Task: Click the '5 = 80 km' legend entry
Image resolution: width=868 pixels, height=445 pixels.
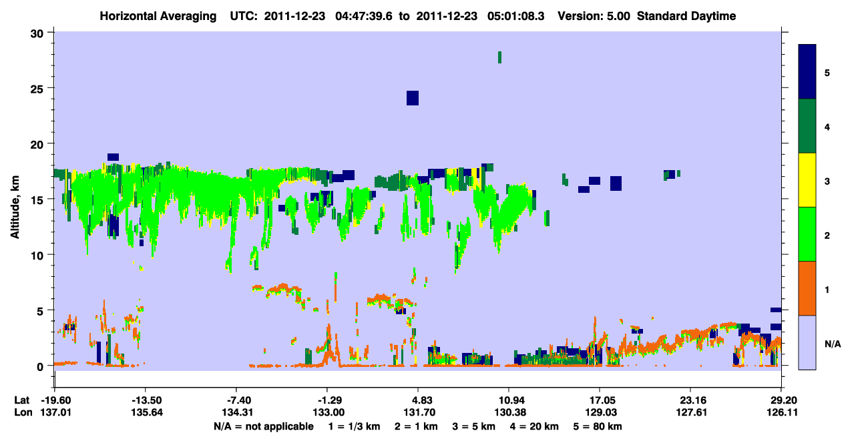Action: pyautogui.click(x=599, y=426)
